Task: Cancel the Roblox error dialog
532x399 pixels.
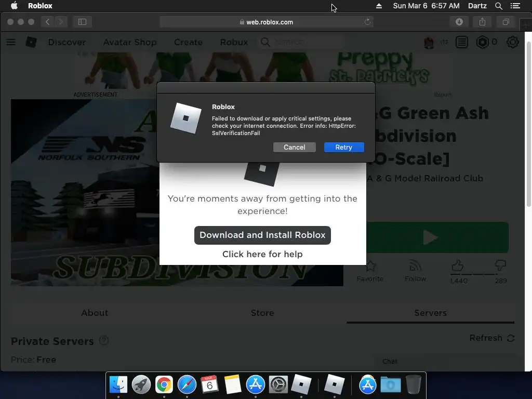Action: pyautogui.click(x=294, y=147)
